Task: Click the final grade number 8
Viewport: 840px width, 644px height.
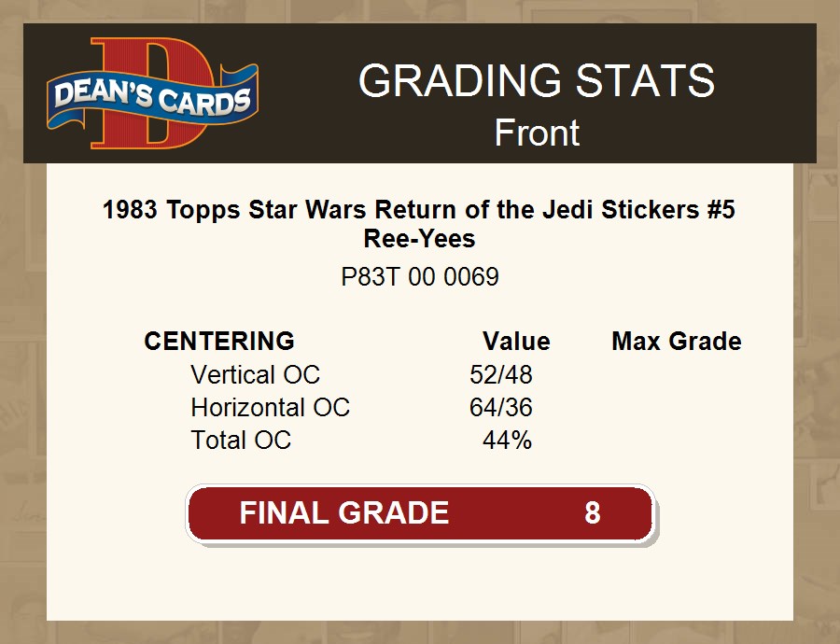Action: (593, 513)
